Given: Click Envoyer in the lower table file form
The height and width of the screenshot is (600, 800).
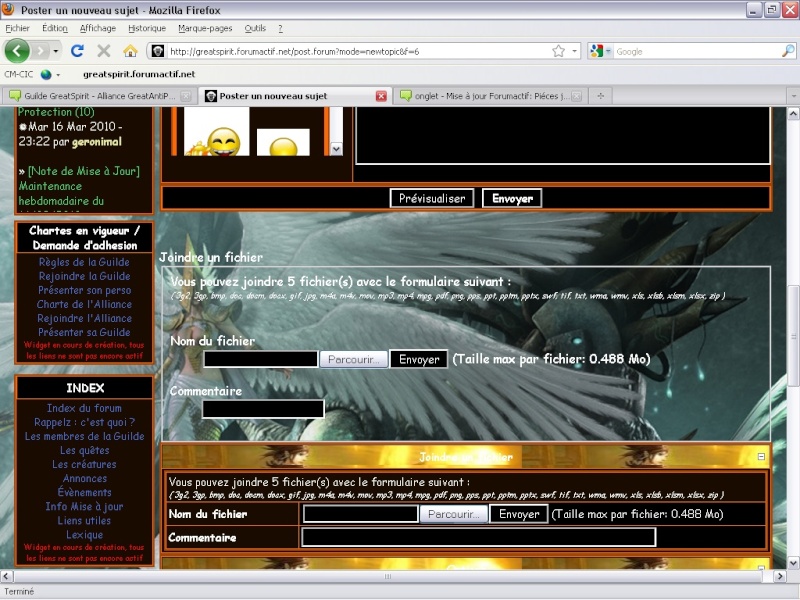Looking at the screenshot, I should (519, 514).
